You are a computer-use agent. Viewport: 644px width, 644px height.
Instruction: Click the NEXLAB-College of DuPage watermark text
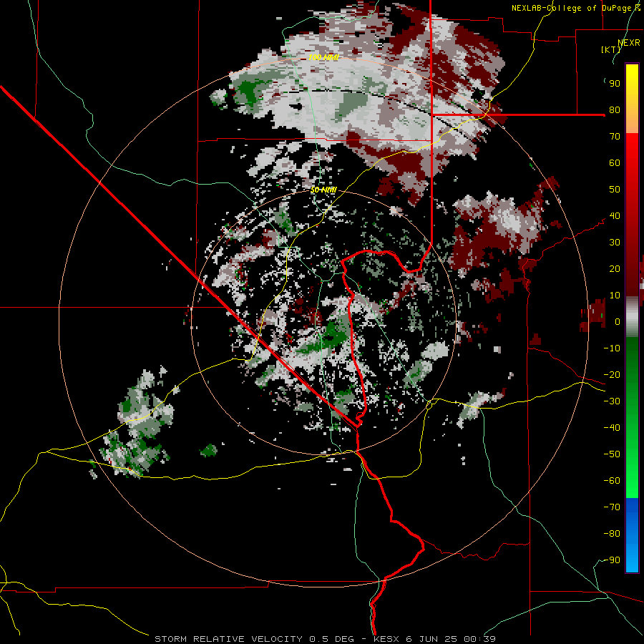[572, 8]
